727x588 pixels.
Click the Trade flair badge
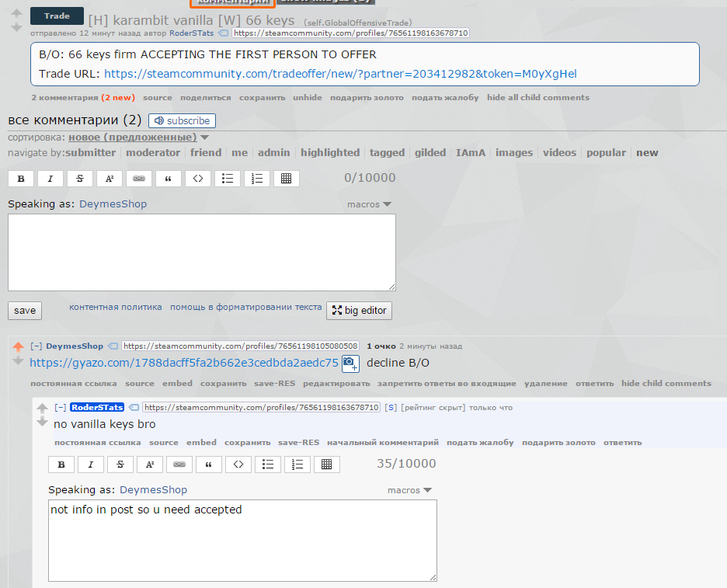[x=57, y=16]
